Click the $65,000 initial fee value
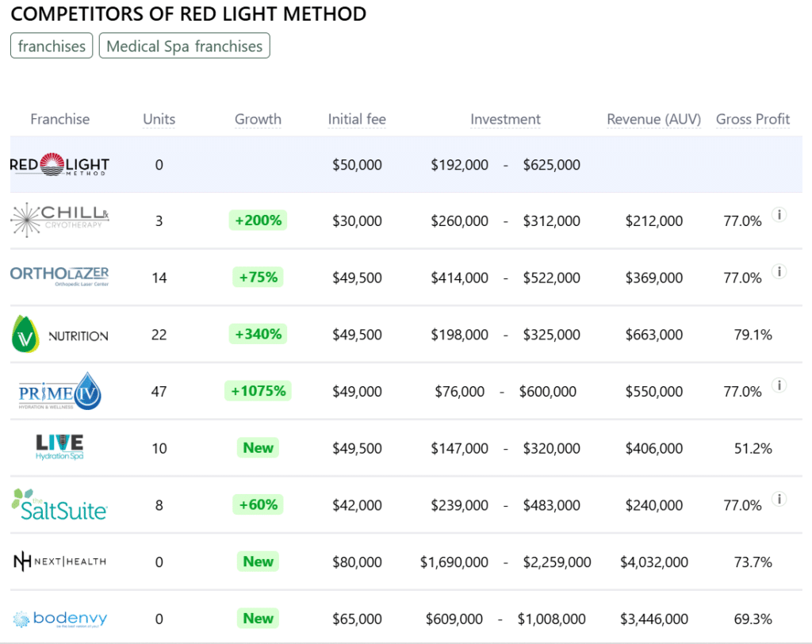 357,619
